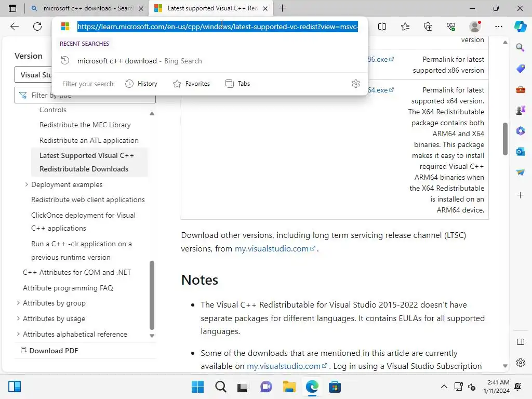The width and height of the screenshot is (532, 399).
Task: Open the sidebar Drop paper-plane icon
Action: pyautogui.click(x=520, y=172)
